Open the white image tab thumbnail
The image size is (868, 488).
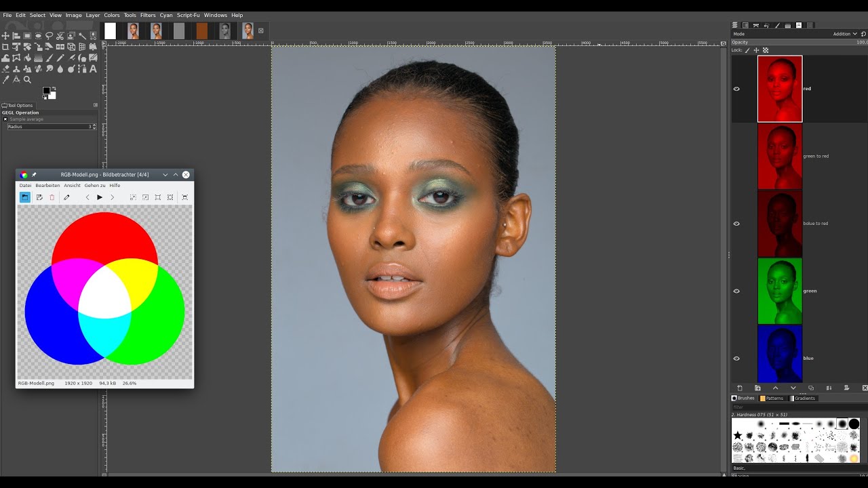coord(110,31)
